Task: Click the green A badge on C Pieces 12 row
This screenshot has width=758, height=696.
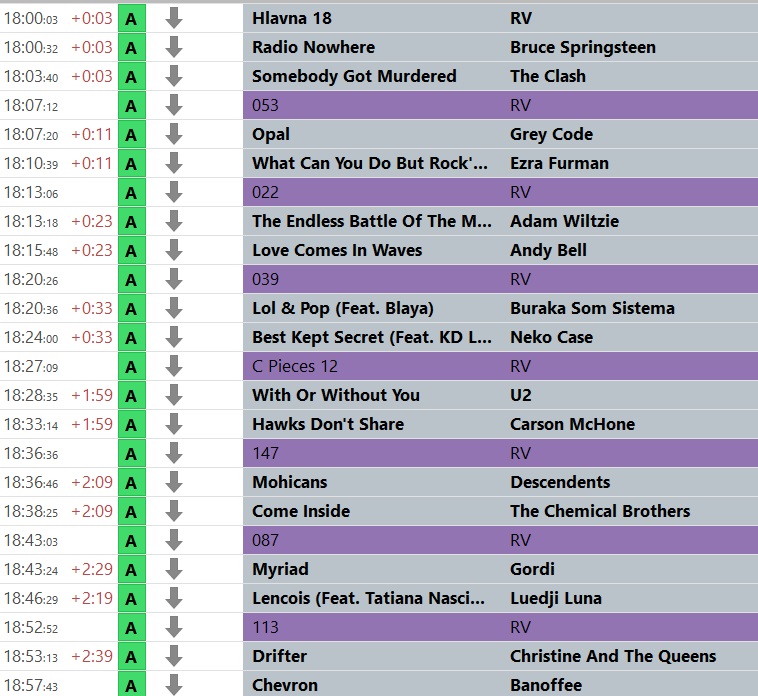Action: click(x=132, y=367)
